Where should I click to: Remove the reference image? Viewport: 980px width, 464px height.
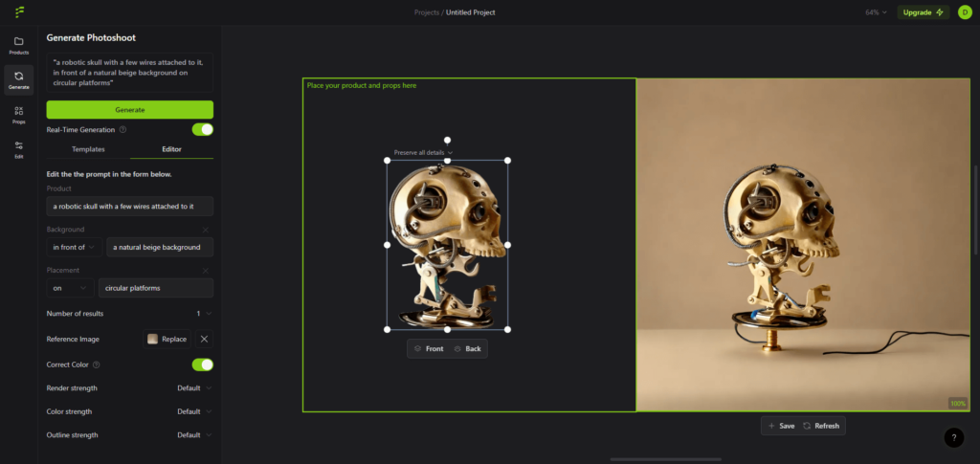(x=205, y=339)
